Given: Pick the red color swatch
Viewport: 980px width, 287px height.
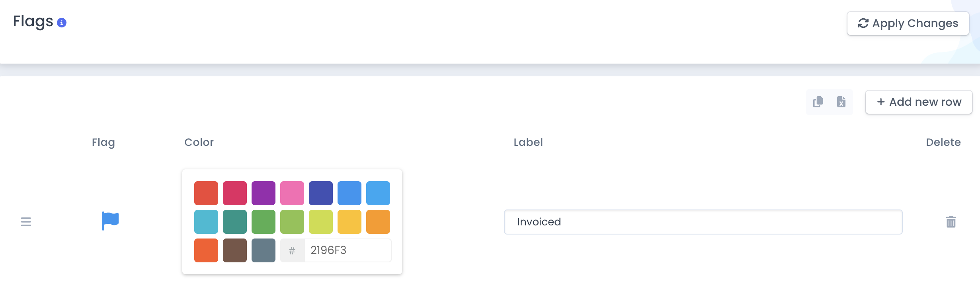Looking at the screenshot, I should tap(206, 193).
